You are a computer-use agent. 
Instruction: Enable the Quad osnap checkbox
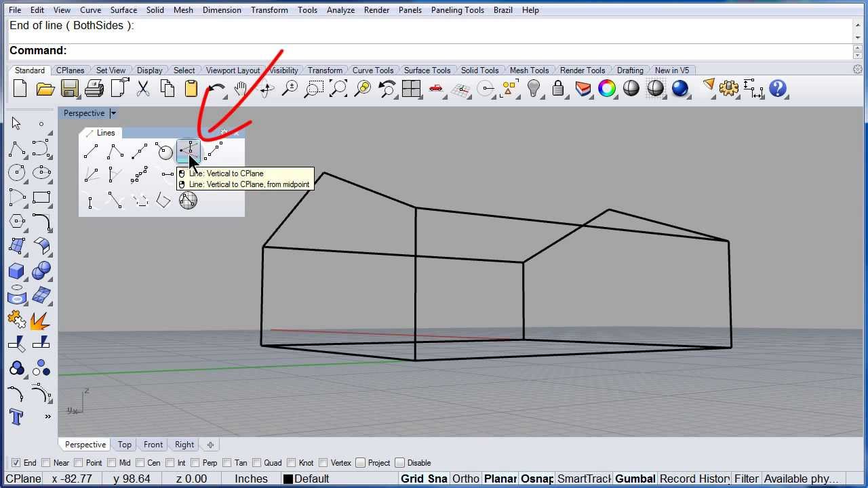256,463
